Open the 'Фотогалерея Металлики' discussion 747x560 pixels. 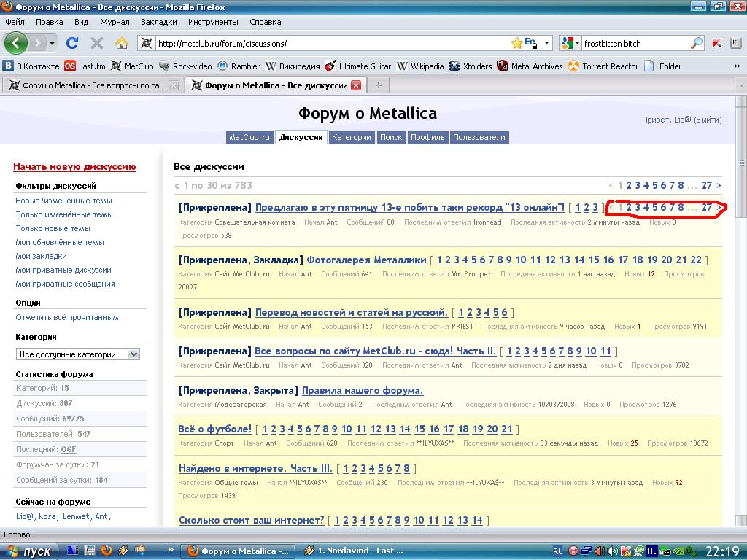pos(366,260)
